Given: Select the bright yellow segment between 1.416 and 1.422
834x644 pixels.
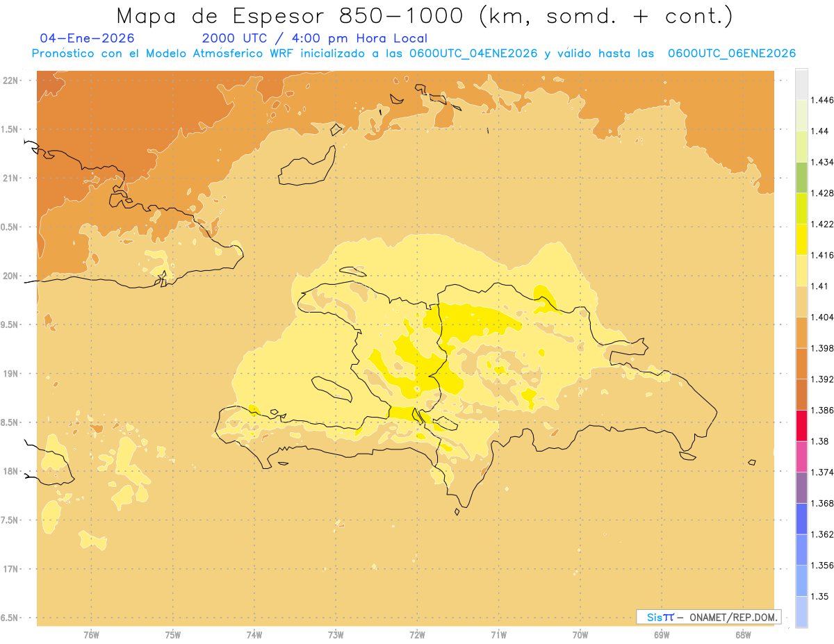Looking at the screenshot, I should point(801,240).
